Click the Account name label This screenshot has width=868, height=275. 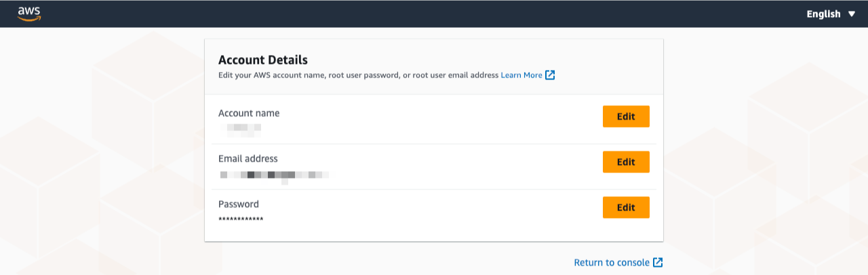(249, 113)
